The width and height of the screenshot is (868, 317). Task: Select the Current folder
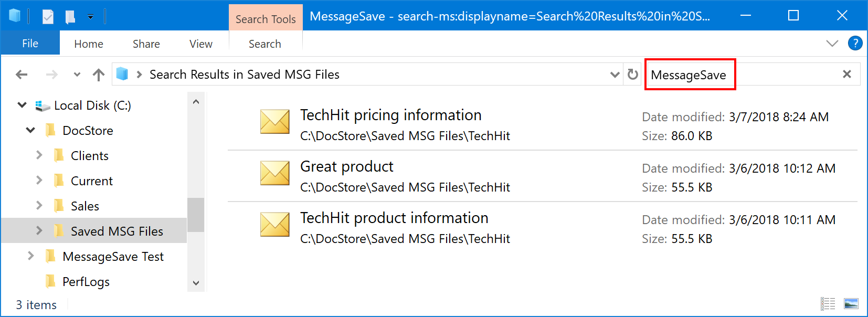pos(92,181)
